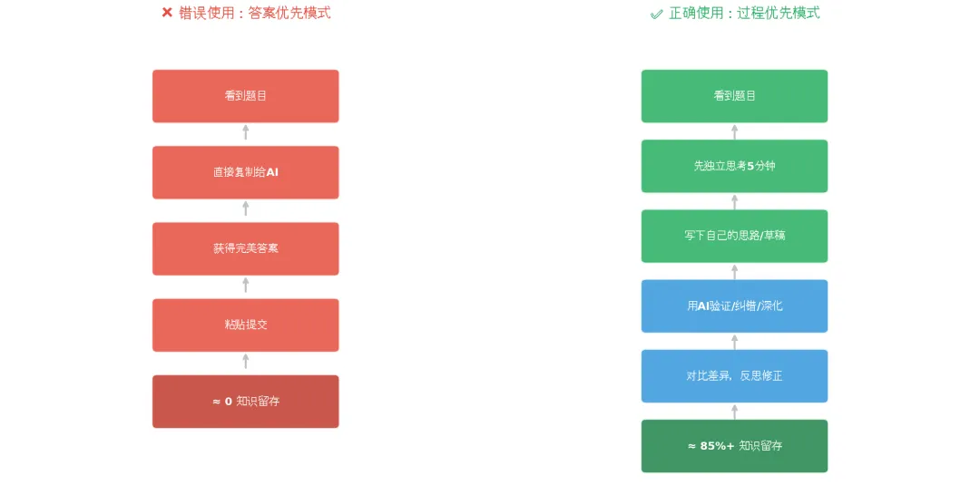
Task: Select the 粘贴提交 box
Action: click(246, 325)
